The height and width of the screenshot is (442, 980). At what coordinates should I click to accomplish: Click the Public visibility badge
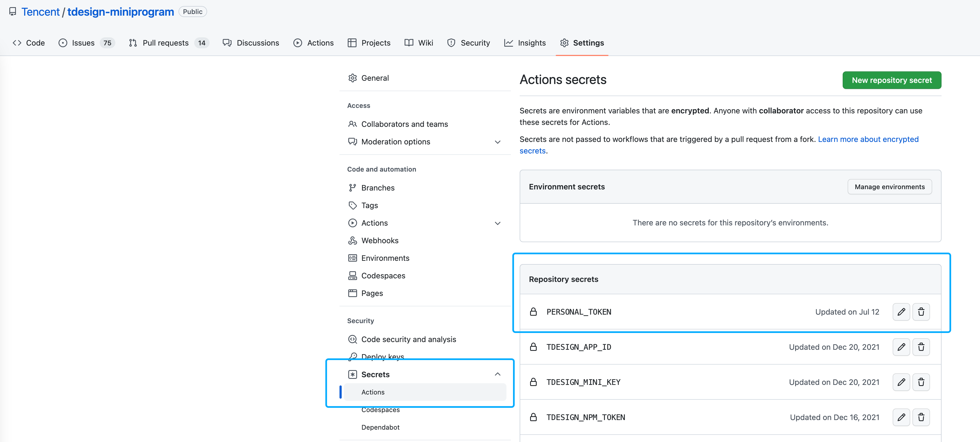(193, 12)
